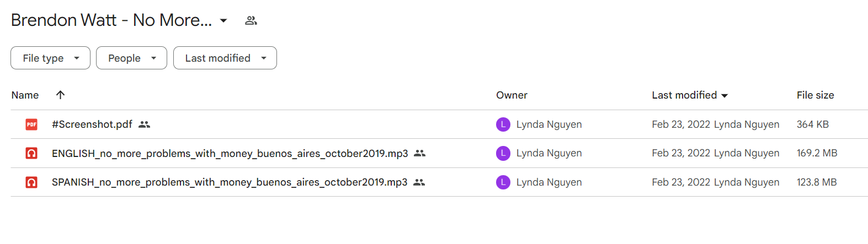Select the ENGLISH_no_more_problems mp3 file

coord(230,153)
